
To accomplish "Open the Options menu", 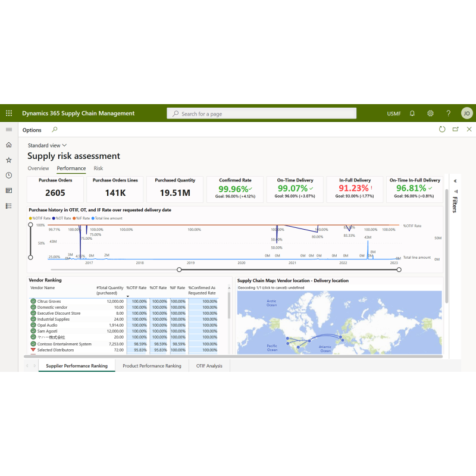I will coord(32,130).
